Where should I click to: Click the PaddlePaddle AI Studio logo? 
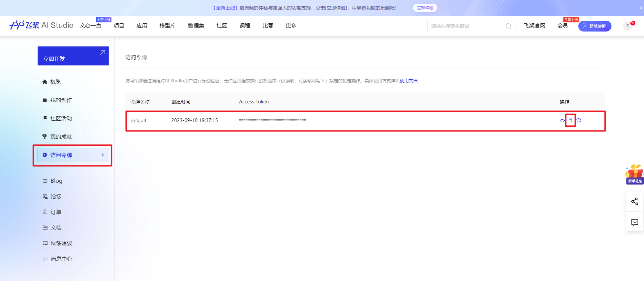tap(41, 25)
